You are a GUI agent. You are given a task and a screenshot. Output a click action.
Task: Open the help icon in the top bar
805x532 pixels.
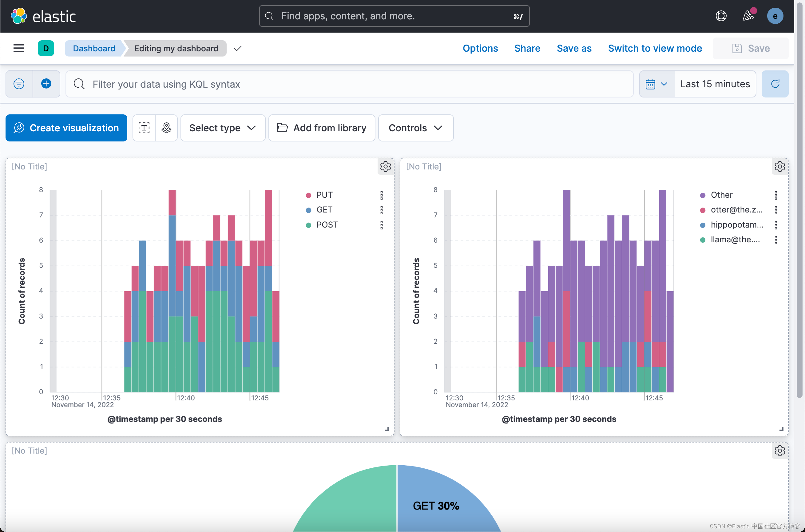721,16
